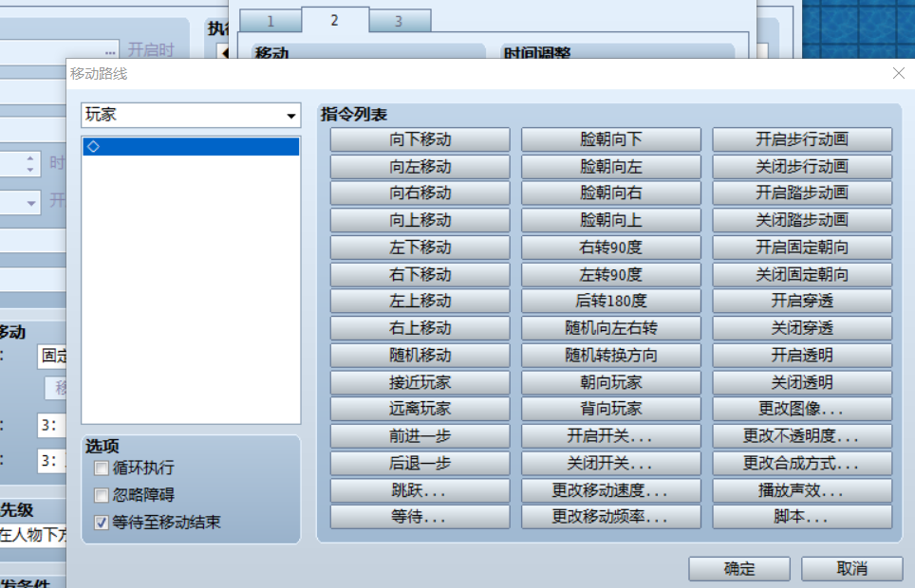Add the 向左移动 command
The image size is (915, 588).
420,167
